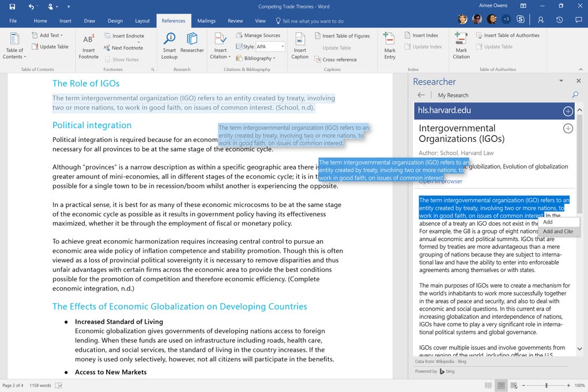Click Page 2 of 4 indicator
Viewport: 588px width, 392px height.
(13, 385)
